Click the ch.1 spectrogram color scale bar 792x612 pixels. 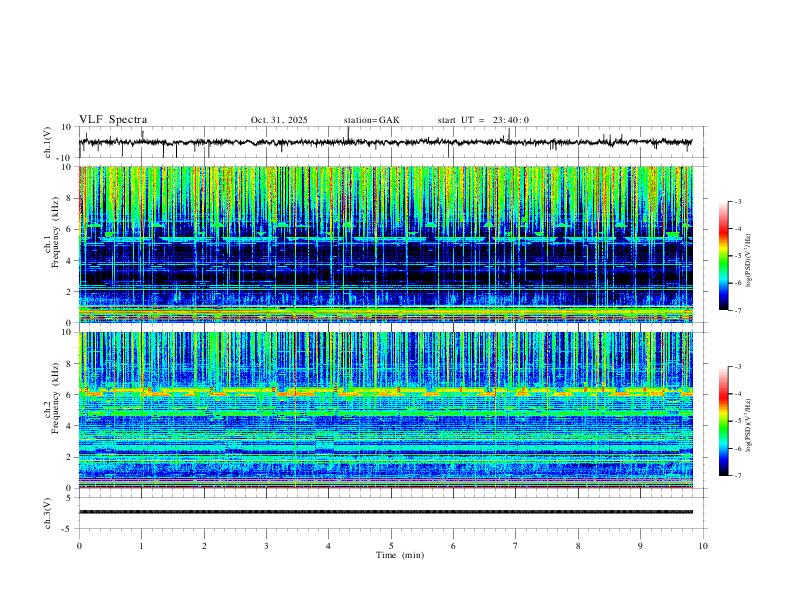tap(724, 256)
